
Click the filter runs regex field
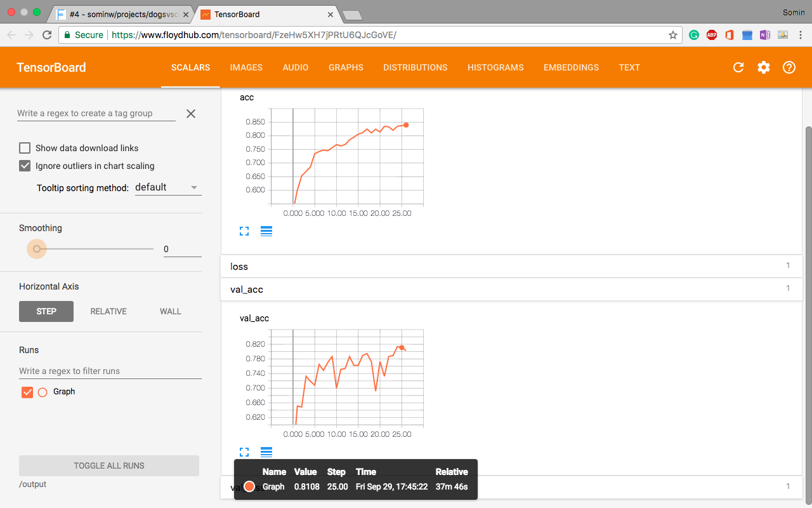[x=110, y=371]
